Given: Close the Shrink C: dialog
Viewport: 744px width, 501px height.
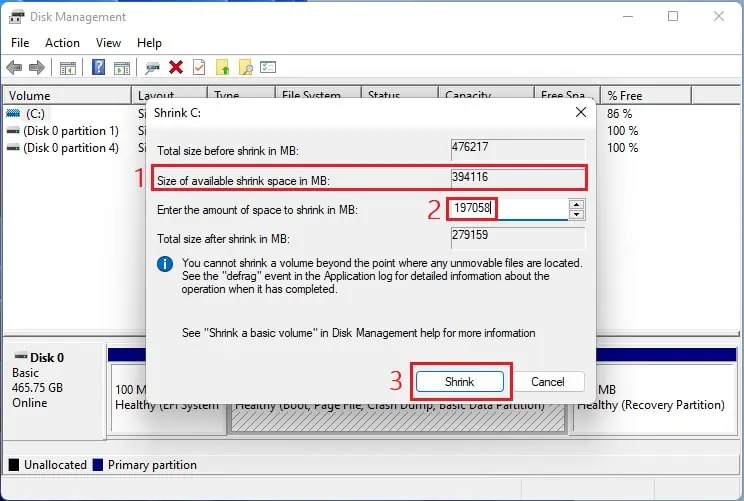Looking at the screenshot, I should [x=581, y=112].
